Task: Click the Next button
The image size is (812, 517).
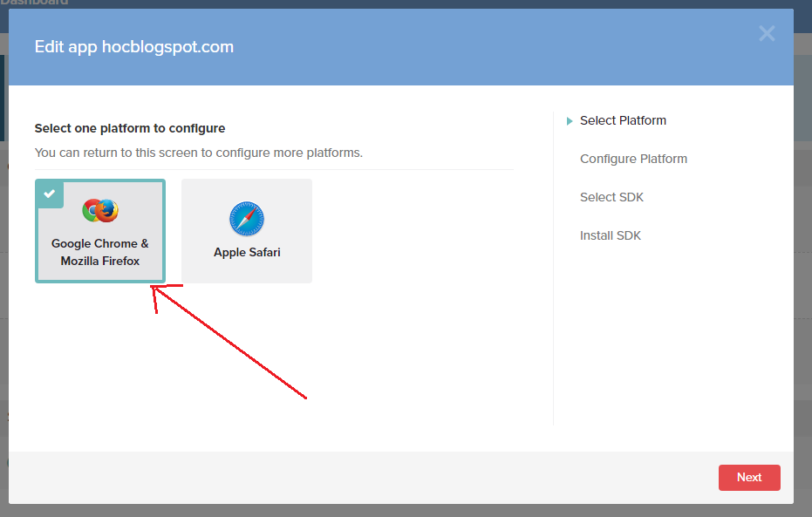Action: [x=749, y=477]
